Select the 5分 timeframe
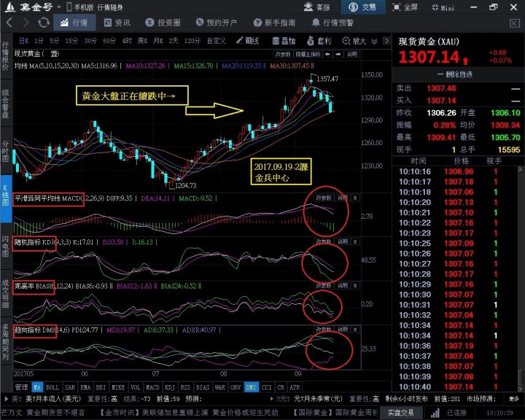 coord(55,41)
